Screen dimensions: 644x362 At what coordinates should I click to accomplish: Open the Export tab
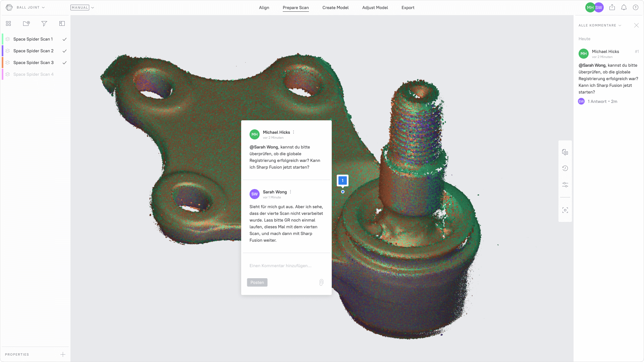point(408,7)
